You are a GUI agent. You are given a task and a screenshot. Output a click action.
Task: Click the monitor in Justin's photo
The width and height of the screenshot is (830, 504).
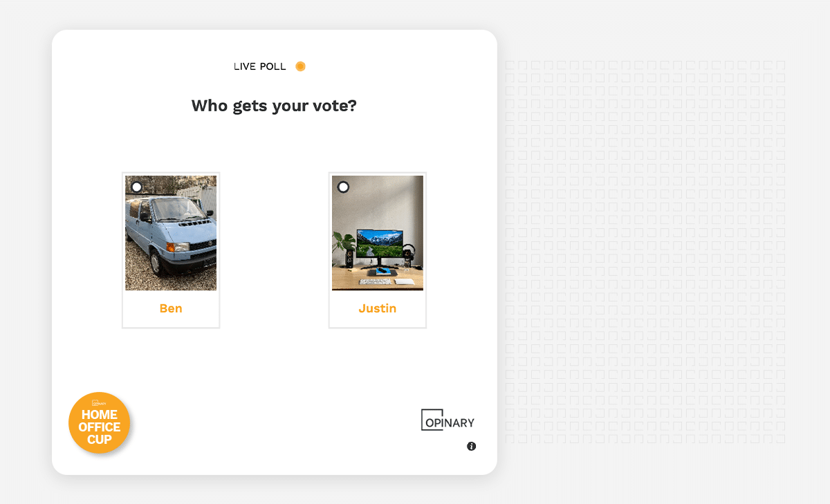(x=379, y=245)
